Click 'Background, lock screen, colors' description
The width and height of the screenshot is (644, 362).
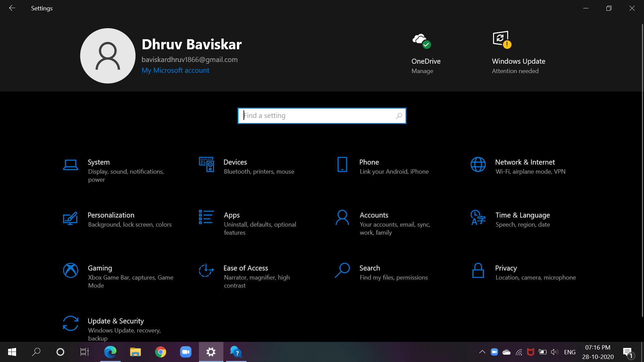(130, 224)
